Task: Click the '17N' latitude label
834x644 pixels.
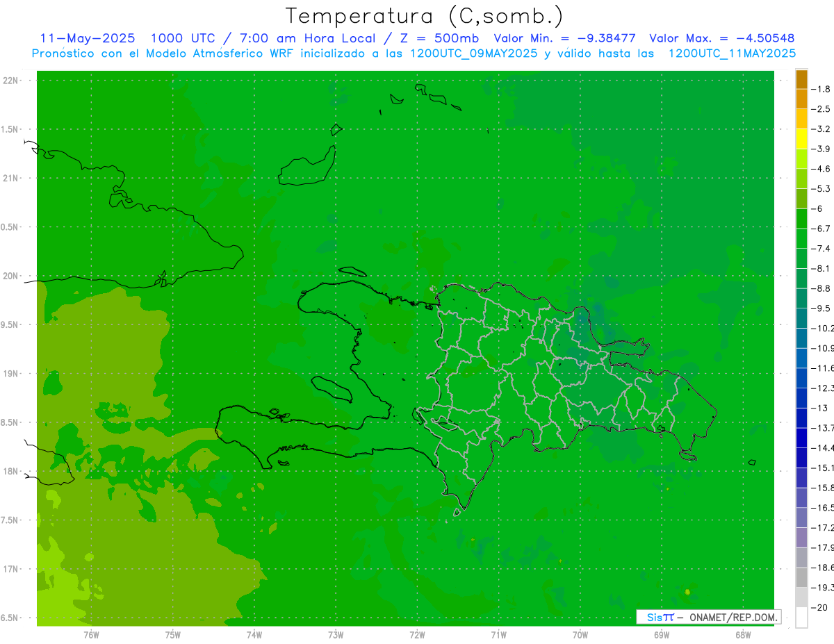Action: tap(12, 569)
